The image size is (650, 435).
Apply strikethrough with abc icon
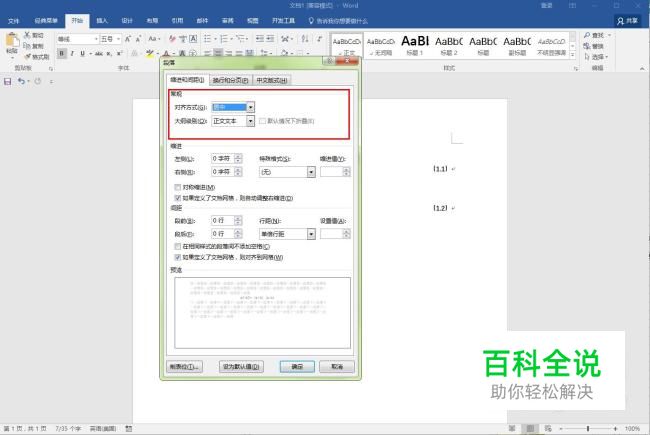pos(99,53)
